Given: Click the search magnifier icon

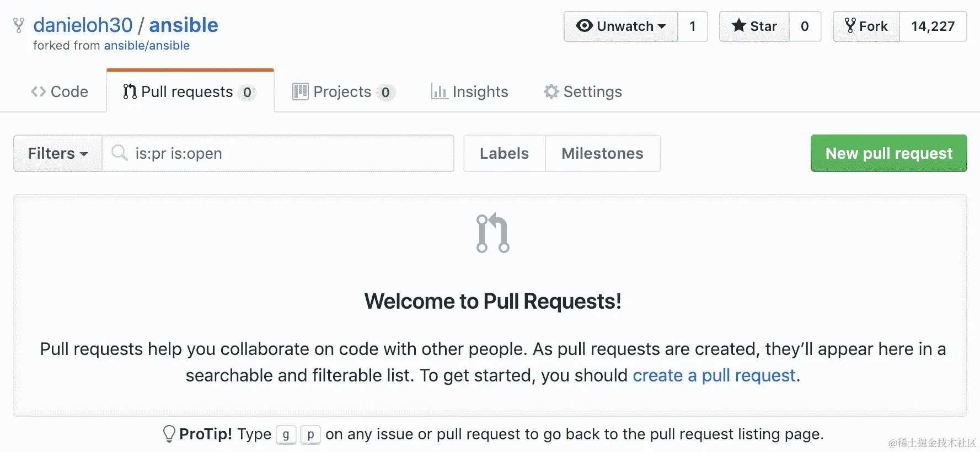Looking at the screenshot, I should click(x=119, y=153).
